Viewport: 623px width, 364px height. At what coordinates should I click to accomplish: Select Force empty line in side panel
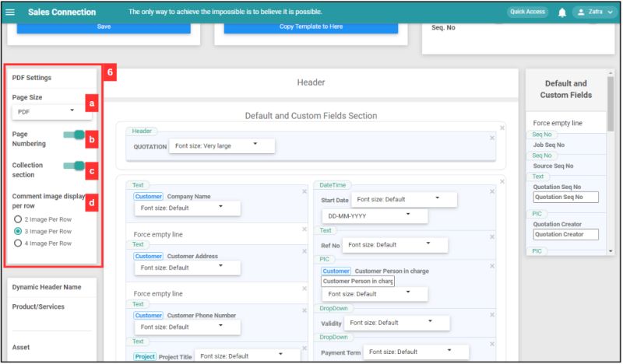tap(558, 123)
